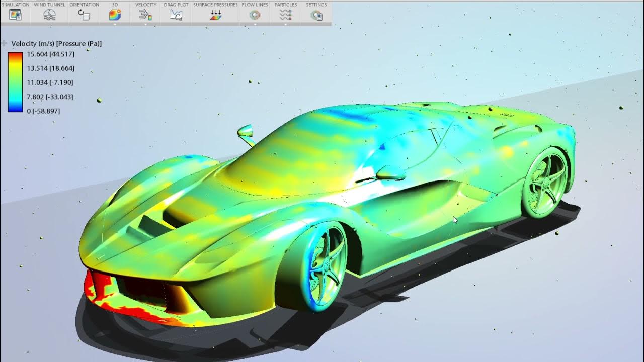Open the Wind Tunnel settings icon
The image size is (644, 362).
pos(49,15)
